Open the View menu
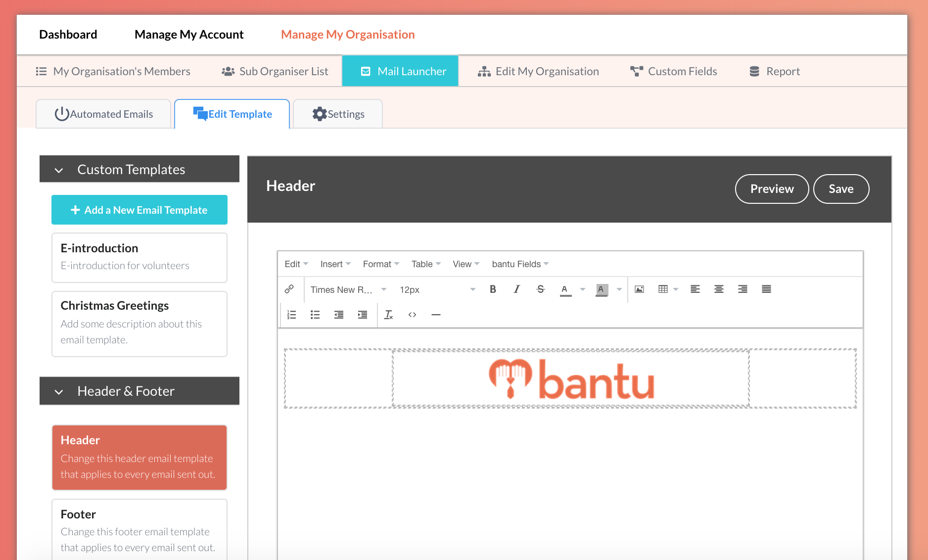Viewport: 928px width, 560px height. (x=466, y=264)
